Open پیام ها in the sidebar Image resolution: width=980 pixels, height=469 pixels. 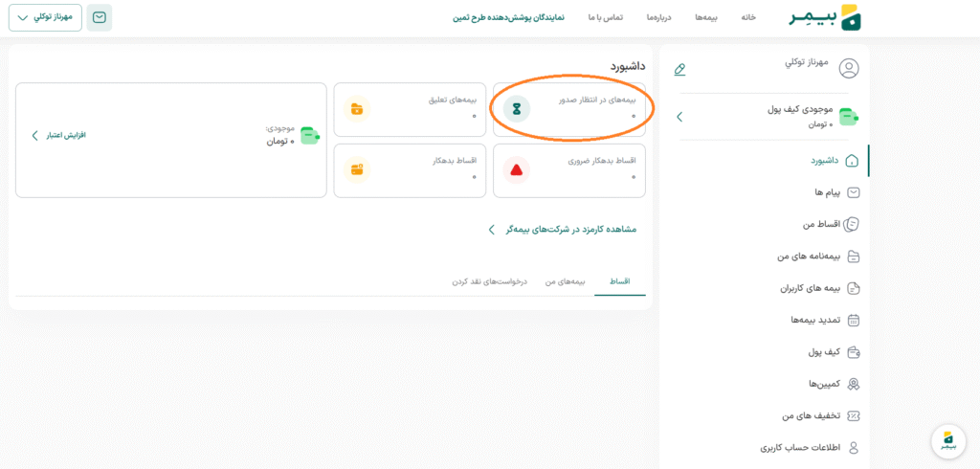tap(826, 192)
